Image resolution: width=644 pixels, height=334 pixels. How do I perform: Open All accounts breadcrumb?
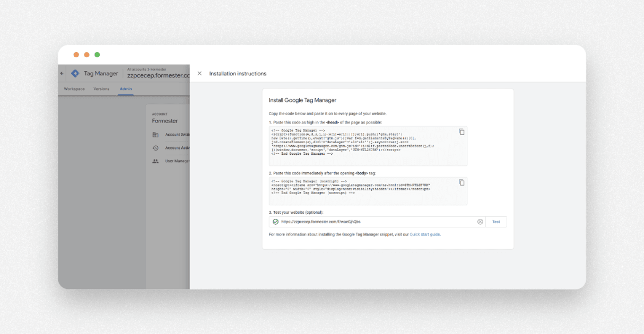(136, 69)
